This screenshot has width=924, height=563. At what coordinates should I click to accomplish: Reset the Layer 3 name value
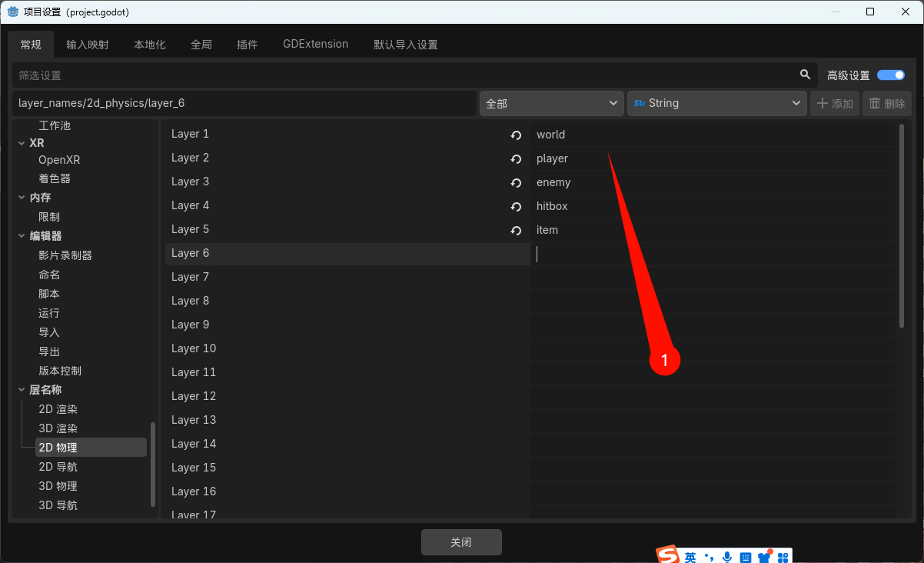(x=516, y=183)
